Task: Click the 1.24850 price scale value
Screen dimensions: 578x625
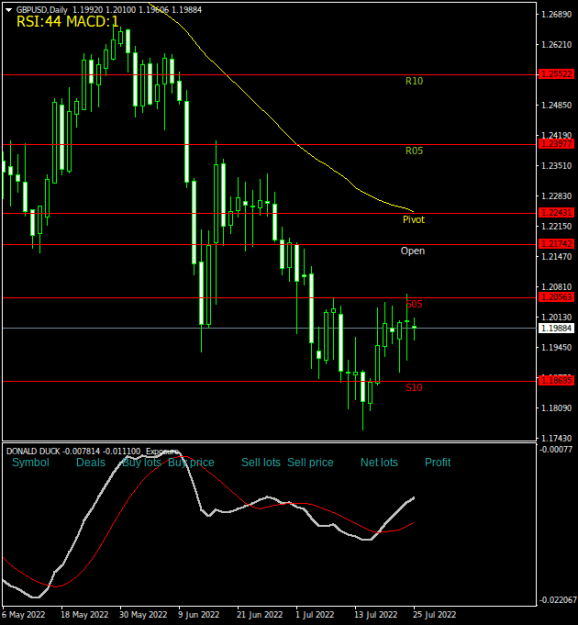Action: (x=556, y=105)
